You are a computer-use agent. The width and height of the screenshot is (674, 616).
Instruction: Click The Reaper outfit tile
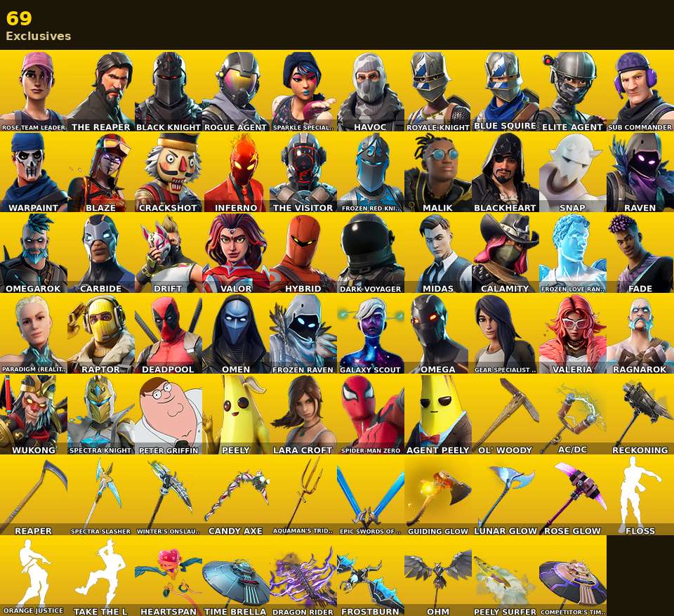101,91
